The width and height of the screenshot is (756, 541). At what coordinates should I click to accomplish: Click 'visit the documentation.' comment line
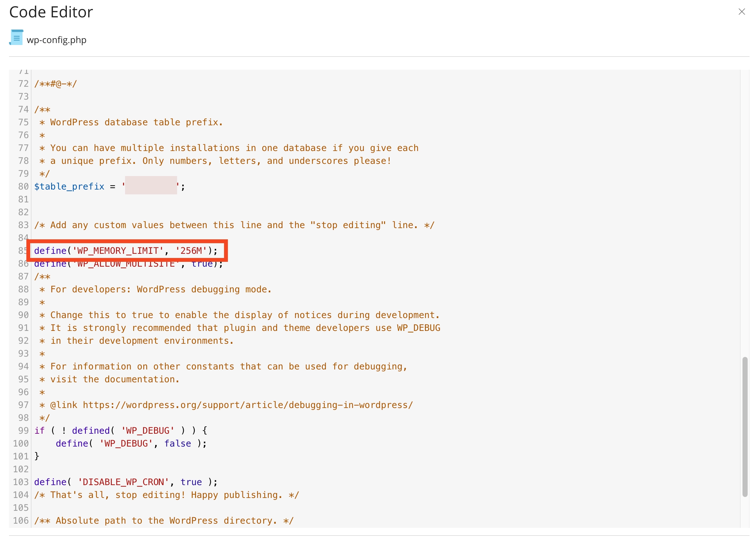coord(109,379)
